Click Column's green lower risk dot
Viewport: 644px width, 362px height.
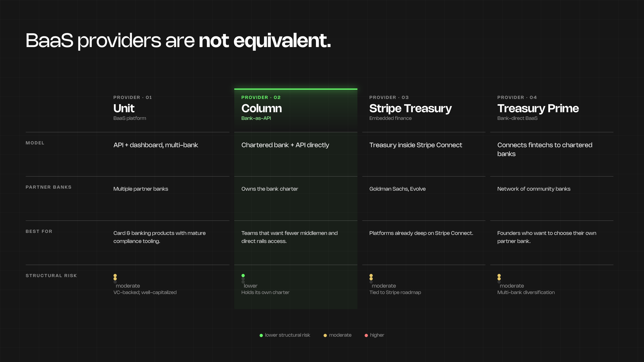[x=243, y=276]
